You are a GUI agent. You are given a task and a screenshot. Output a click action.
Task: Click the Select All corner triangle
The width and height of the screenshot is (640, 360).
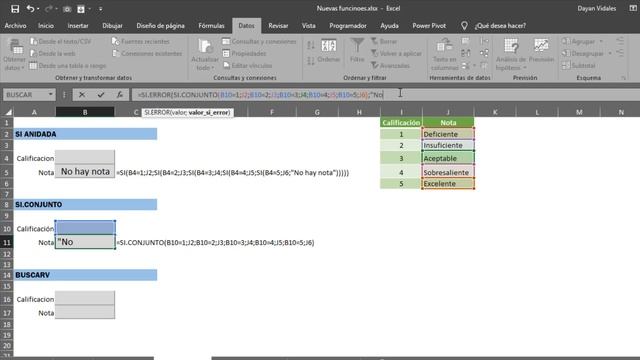click(8, 112)
